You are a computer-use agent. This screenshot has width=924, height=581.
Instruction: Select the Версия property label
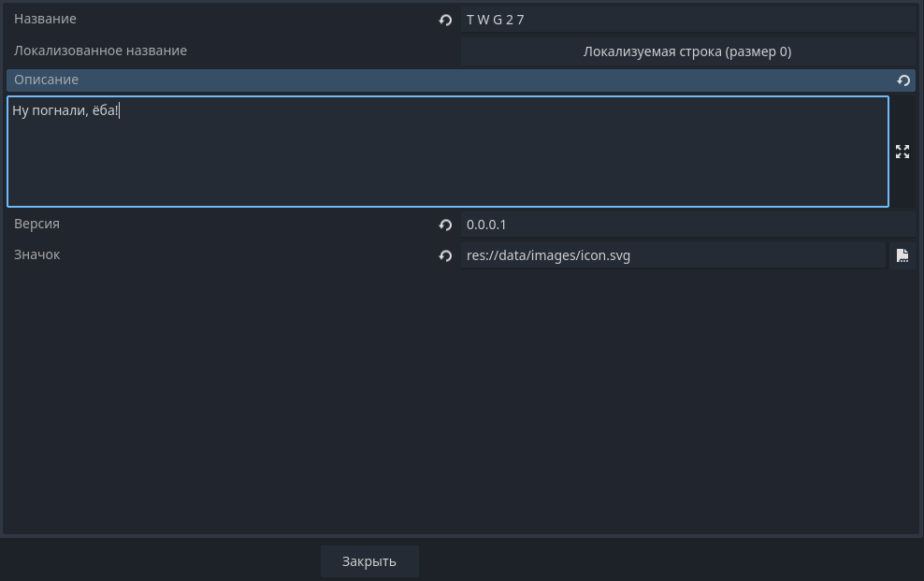[36, 224]
